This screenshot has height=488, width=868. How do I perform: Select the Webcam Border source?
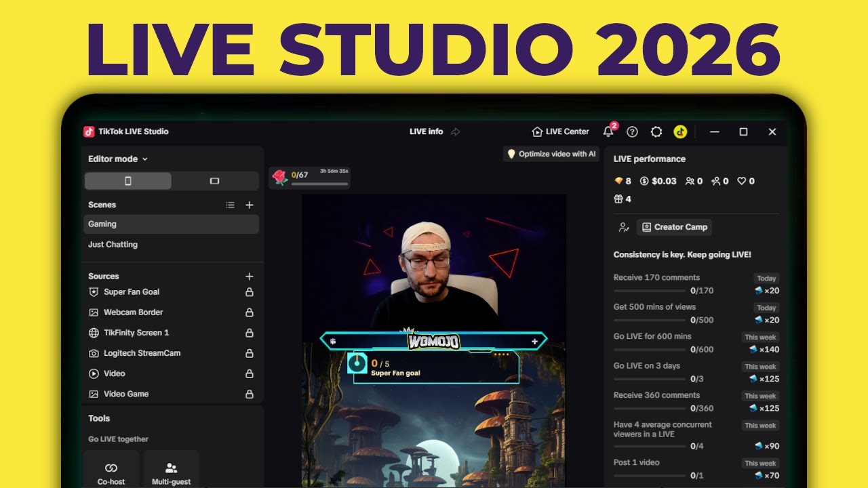point(172,312)
